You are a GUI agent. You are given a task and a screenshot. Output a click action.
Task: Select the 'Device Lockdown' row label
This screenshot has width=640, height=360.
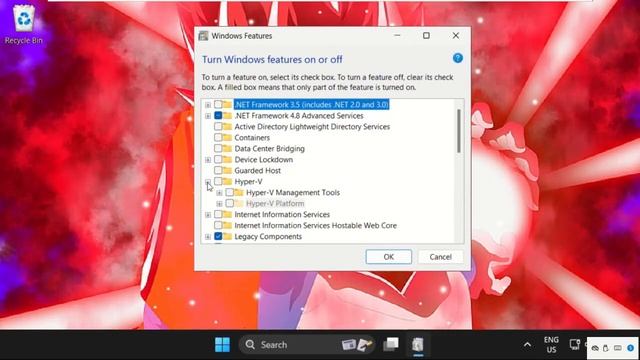[263, 160]
